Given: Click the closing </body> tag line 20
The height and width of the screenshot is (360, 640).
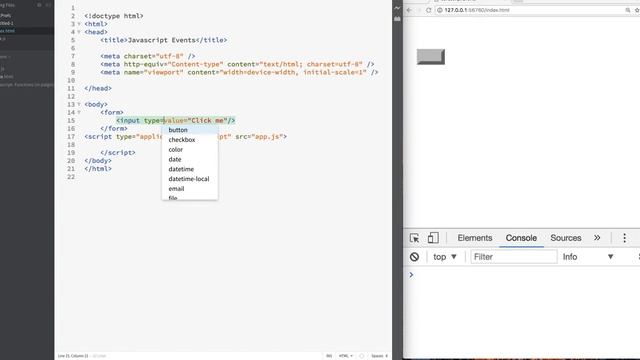Looking at the screenshot, I should [98, 161].
